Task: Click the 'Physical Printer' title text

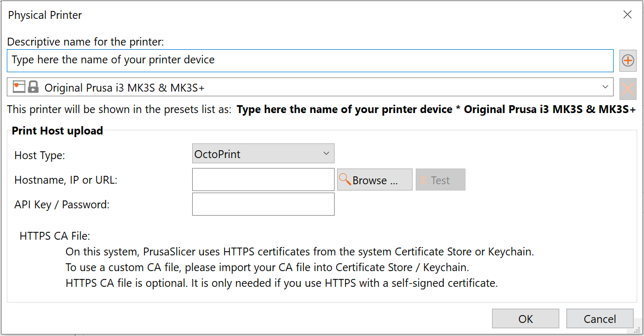Action: pos(45,15)
